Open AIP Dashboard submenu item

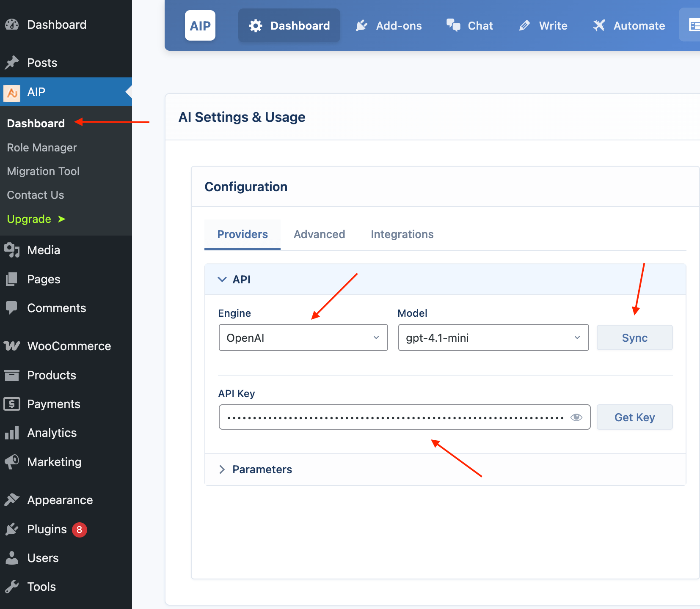pyautogui.click(x=36, y=123)
